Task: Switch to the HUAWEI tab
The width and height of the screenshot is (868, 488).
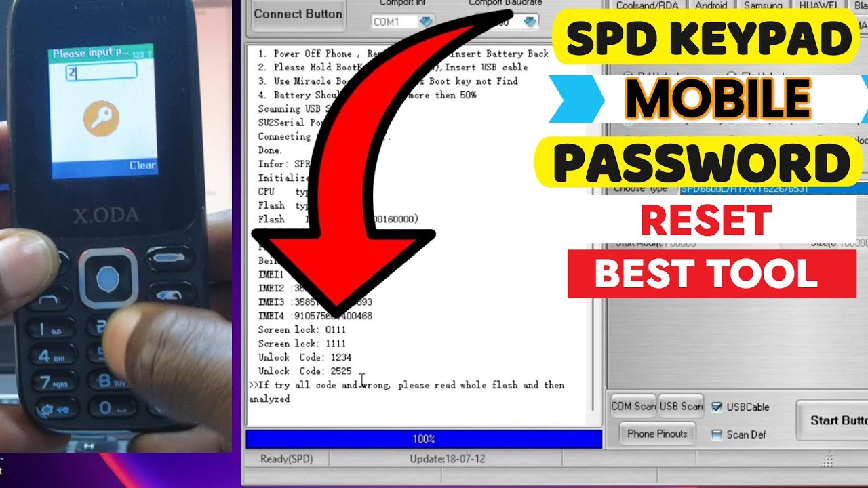Action: pos(819,5)
